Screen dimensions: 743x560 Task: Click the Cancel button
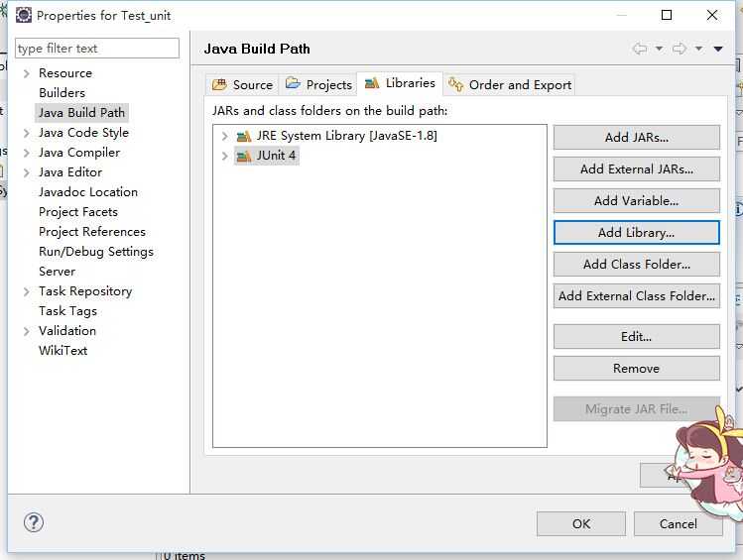679,523
